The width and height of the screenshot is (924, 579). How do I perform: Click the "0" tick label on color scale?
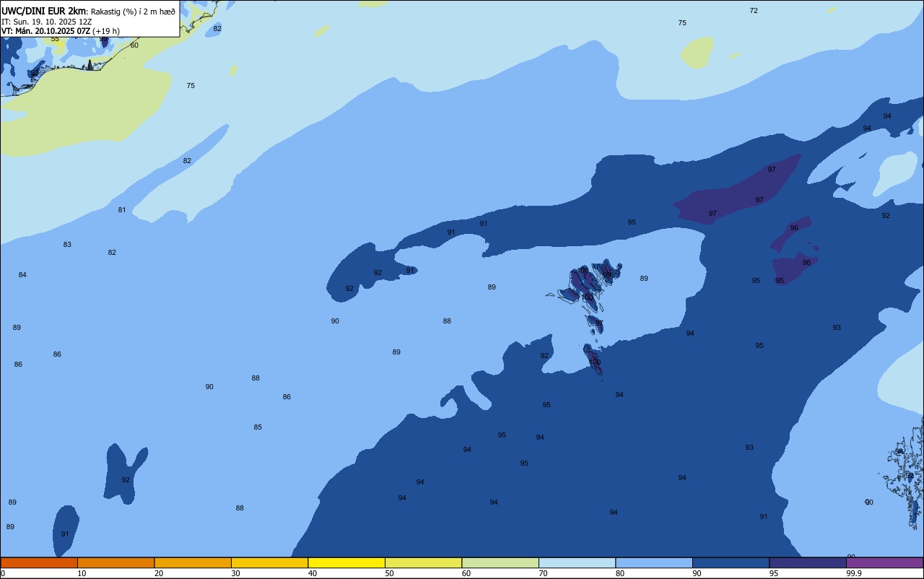[3, 573]
